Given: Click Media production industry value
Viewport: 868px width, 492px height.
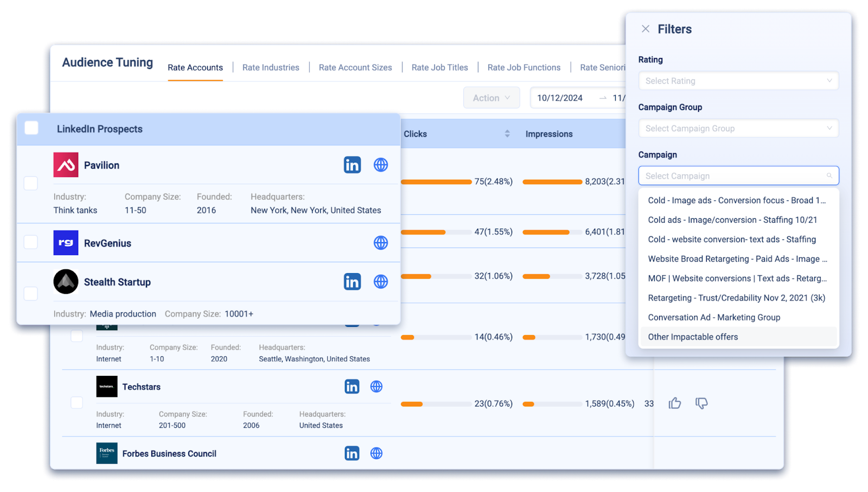Looking at the screenshot, I should pyautogui.click(x=123, y=314).
